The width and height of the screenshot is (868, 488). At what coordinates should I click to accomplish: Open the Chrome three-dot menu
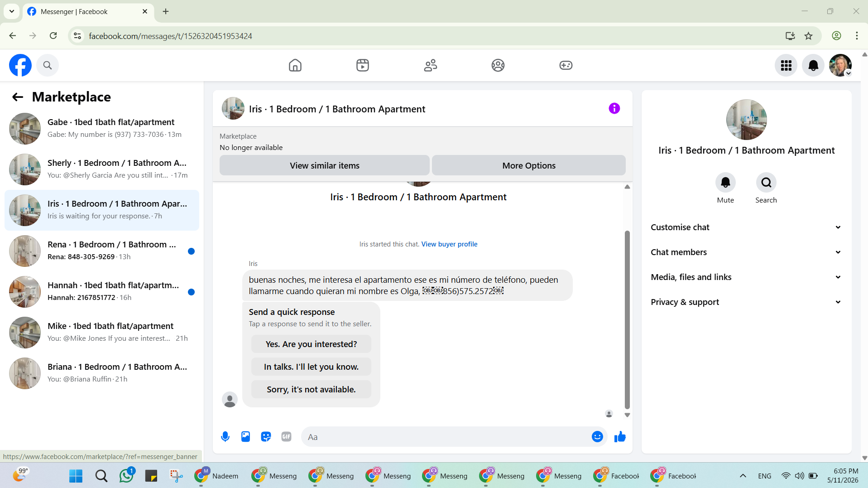click(857, 36)
